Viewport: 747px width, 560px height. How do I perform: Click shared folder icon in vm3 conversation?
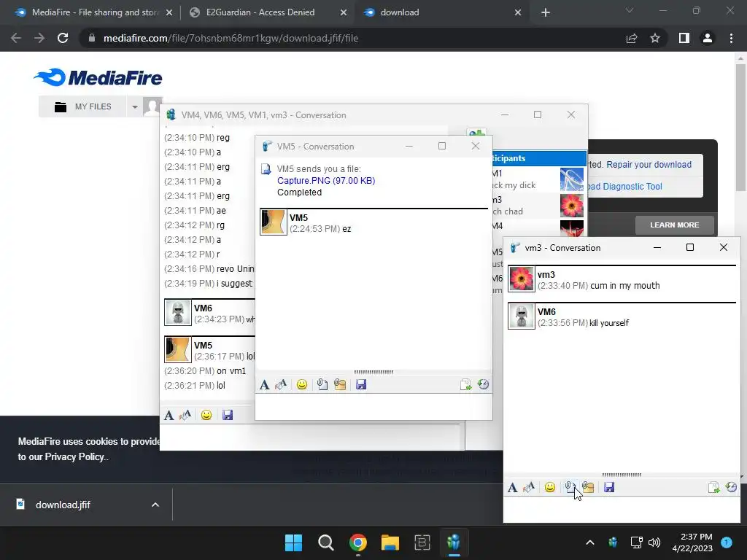[588, 487]
